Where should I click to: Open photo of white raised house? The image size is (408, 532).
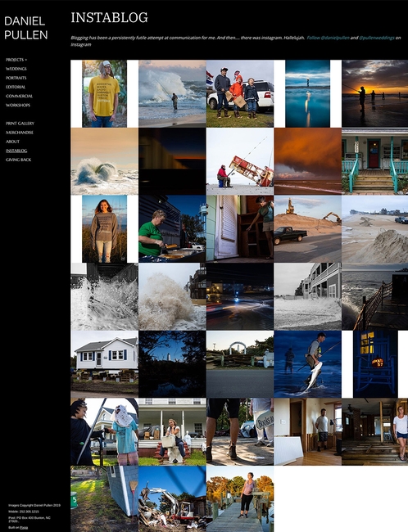coord(104,364)
